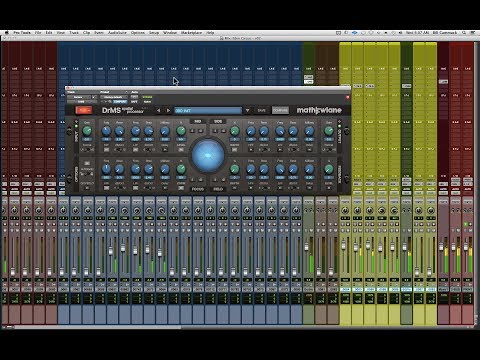Click the COMPARE button beside SAVE

(x=280, y=110)
